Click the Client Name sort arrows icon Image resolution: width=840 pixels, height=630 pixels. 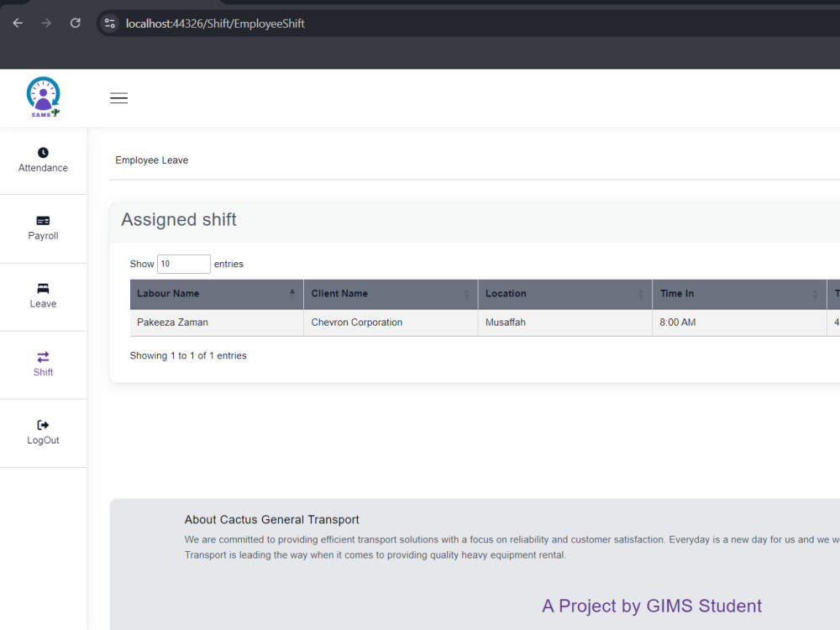[x=466, y=293]
